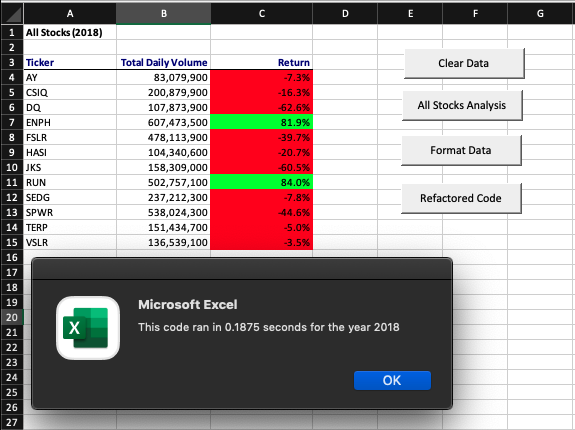This screenshot has height=430, width=575.
Task: Click the 'All Stocks (2018)' title cell
Action: tap(70, 32)
